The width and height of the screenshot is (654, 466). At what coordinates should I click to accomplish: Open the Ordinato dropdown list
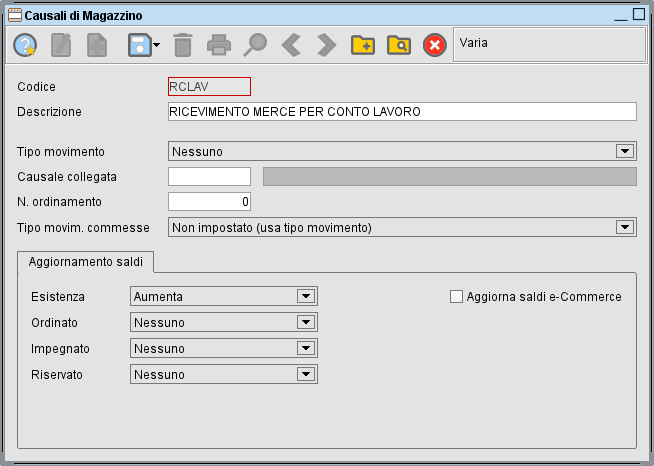coord(306,323)
